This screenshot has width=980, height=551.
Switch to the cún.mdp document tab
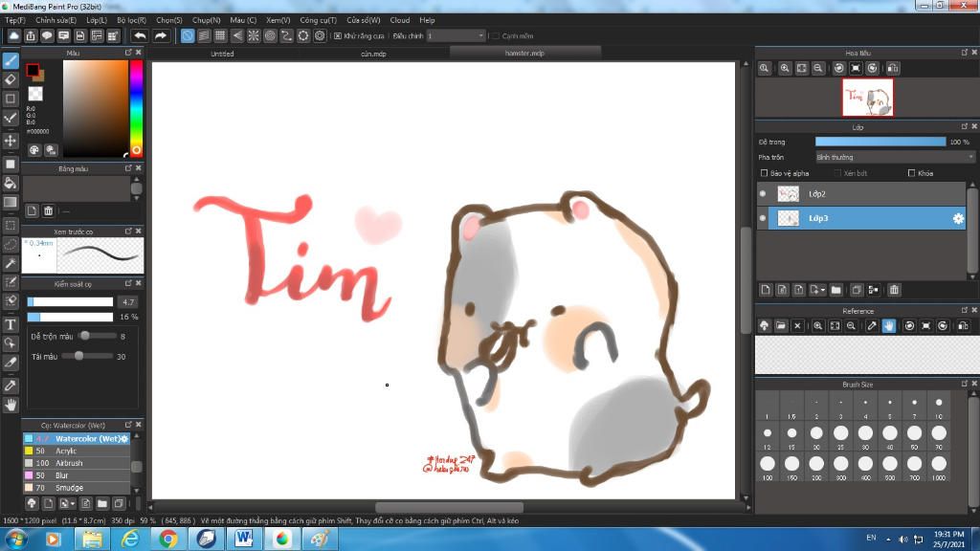[x=373, y=54]
